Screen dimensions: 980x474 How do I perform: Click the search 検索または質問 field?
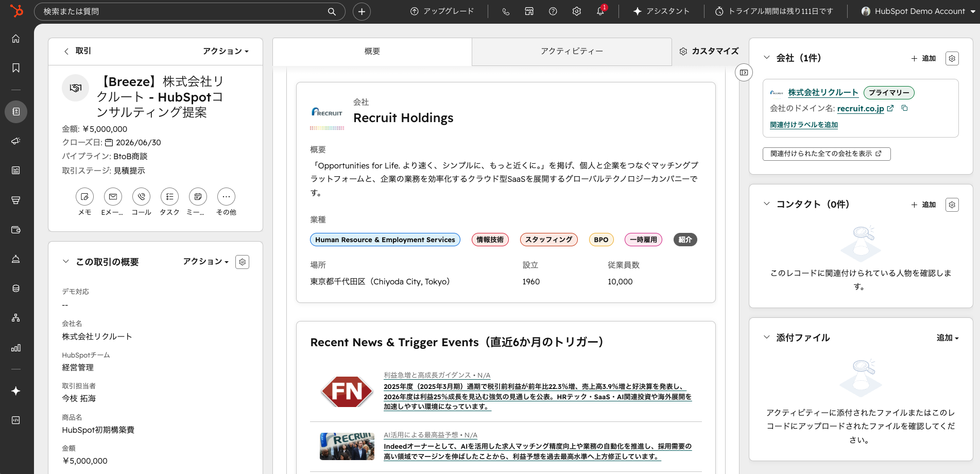point(190,11)
